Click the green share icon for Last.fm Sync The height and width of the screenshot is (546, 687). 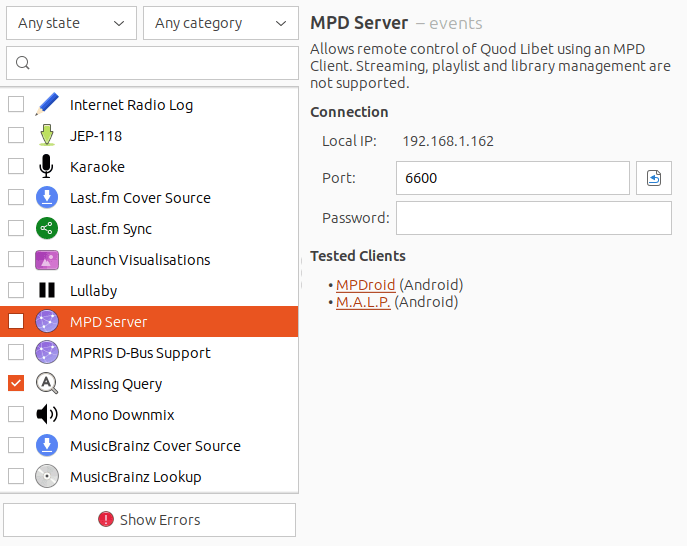pyautogui.click(x=47, y=228)
